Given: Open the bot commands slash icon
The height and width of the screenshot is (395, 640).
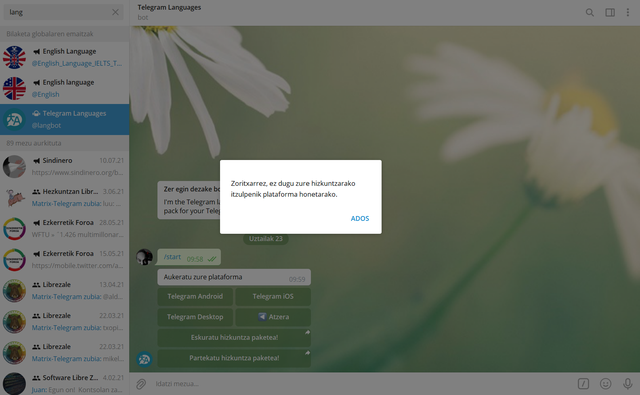Looking at the screenshot, I should pyautogui.click(x=583, y=384).
